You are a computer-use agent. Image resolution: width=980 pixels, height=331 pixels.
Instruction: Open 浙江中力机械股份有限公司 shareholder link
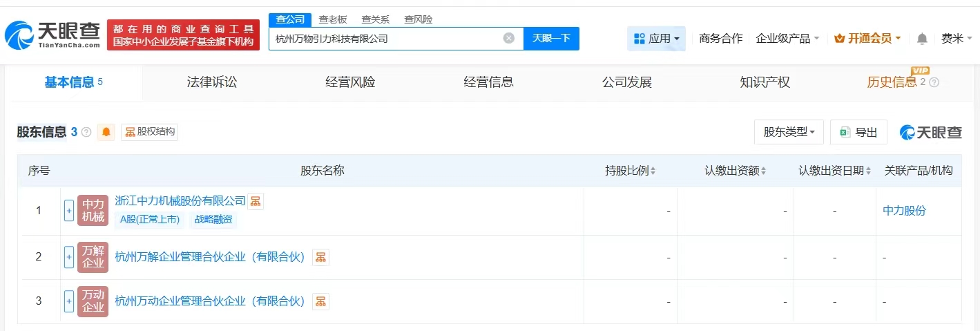click(x=180, y=201)
